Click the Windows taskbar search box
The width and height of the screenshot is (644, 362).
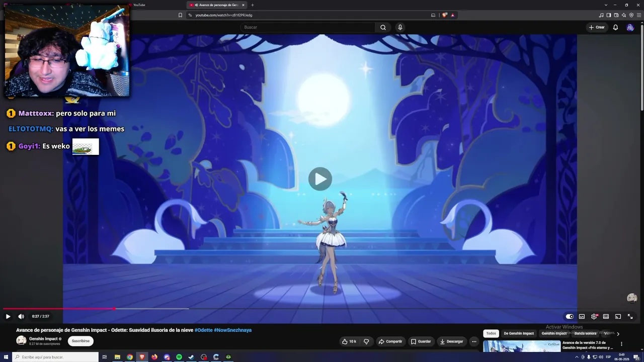pos(55,357)
